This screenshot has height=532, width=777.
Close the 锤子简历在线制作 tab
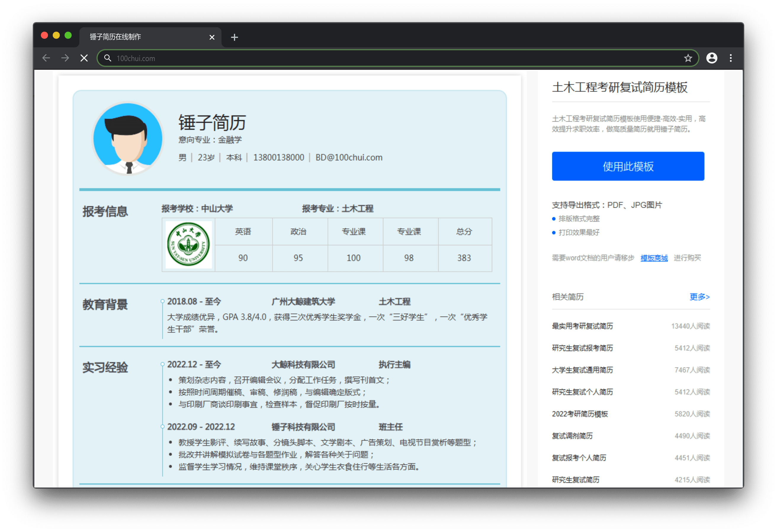pyautogui.click(x=212, y=37)
